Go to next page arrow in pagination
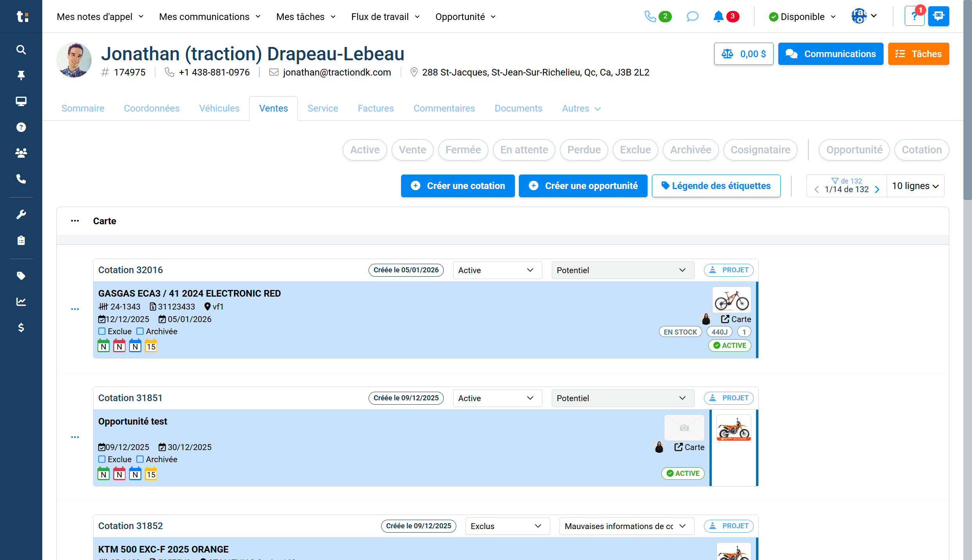Image resolution: width=972 pixels, height=560 pixels. click(877, 189)
